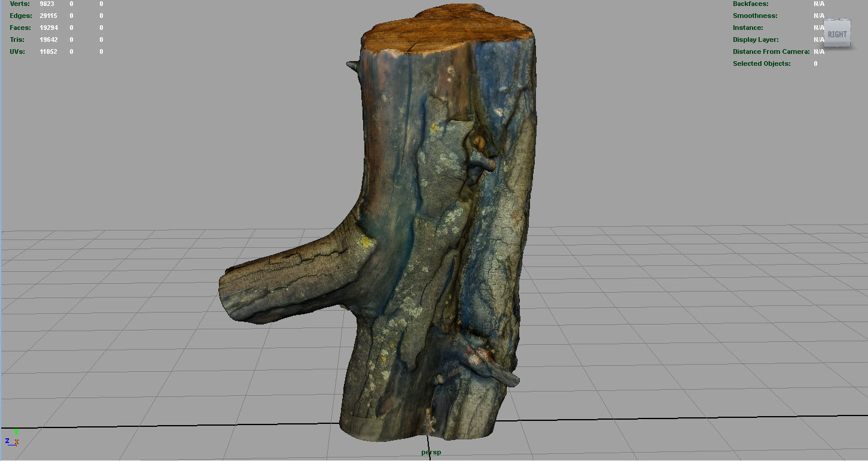
Task: Click the Display Layer: HUD label
Action: [x=756, y=40]
